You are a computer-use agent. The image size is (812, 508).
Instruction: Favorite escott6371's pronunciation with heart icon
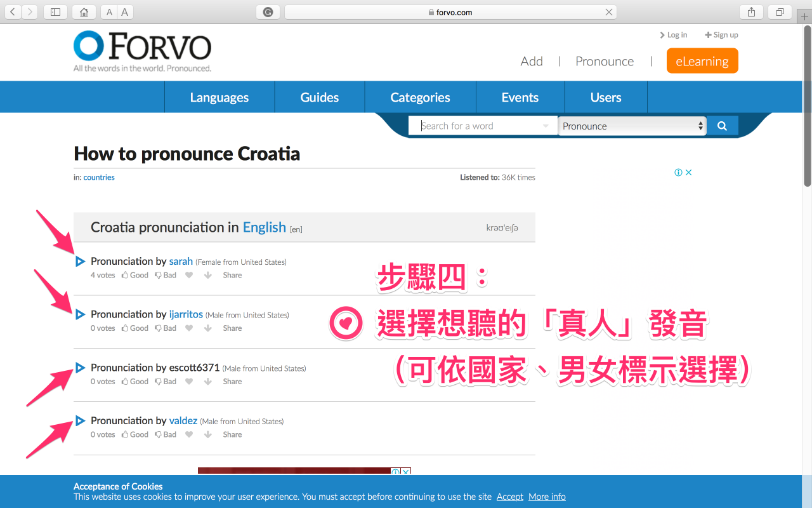click(189, 382)
